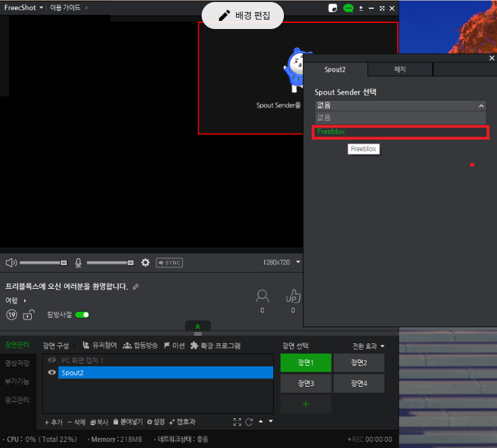Image resolution: width=497 pixels, height=448 pixels.
Task: Click the refresh icon in scene list
Action: (x=249, y=422)
